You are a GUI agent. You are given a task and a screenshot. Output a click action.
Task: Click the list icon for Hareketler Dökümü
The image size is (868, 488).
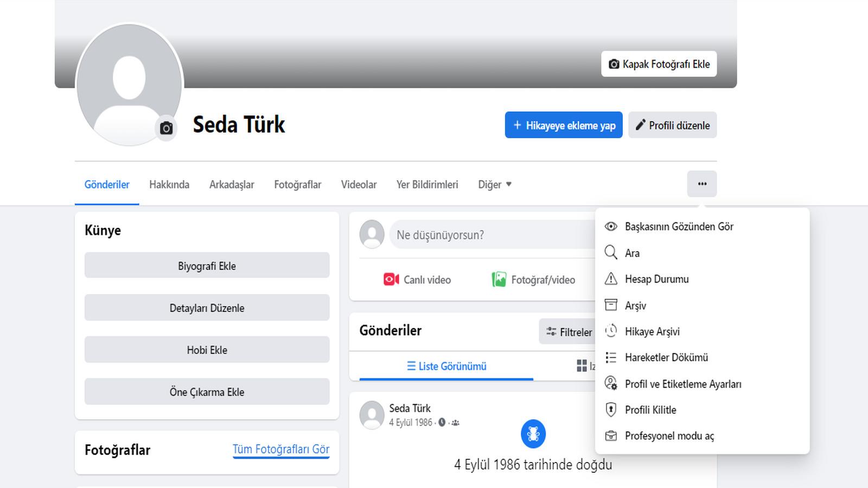coord(611,357)
